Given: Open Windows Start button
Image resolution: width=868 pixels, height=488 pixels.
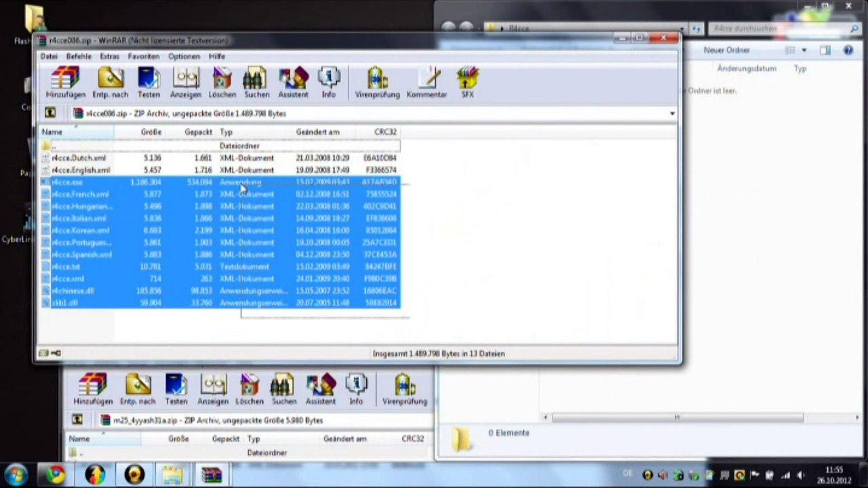Looking at the screenshot, I should pyautogui.click(x=16, y=474).
